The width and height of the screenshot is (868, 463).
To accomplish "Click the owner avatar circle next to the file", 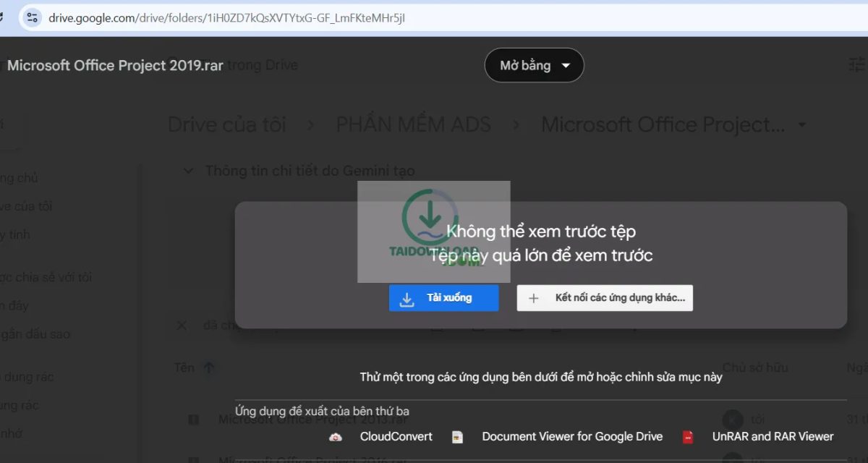I will (732, 420).
